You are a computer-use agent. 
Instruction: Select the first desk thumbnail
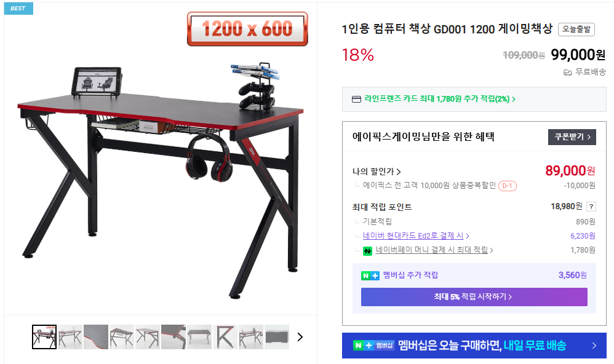click(44, 337)
